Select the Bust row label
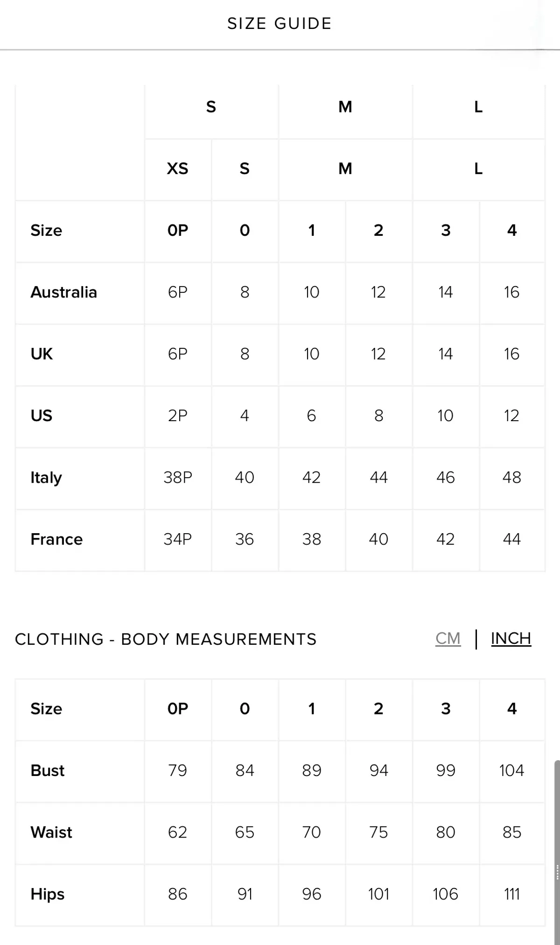560x945 pixels. coord(47,770)
